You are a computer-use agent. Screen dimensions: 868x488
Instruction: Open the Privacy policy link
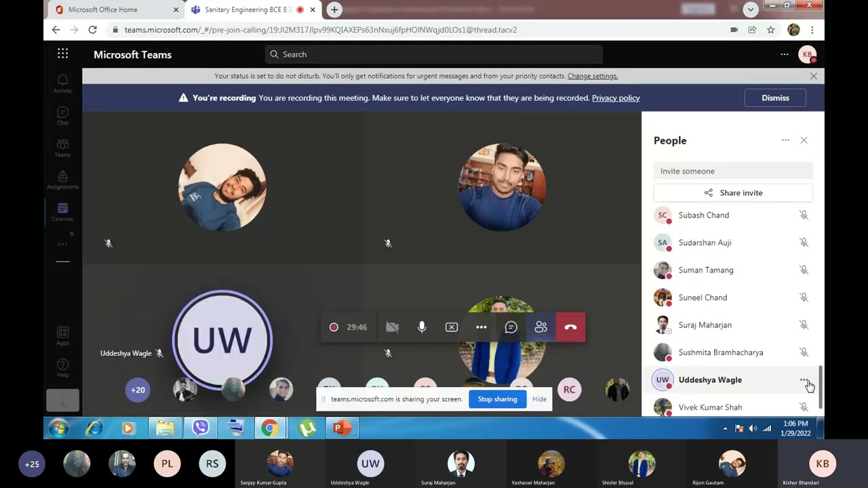tap(616, 98)
